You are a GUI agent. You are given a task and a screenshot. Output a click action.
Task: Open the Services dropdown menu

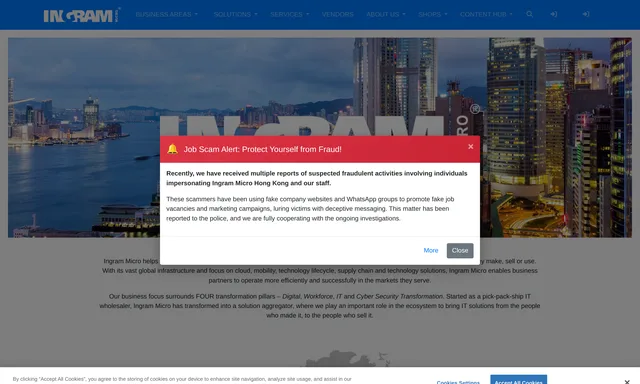point(289,14)
